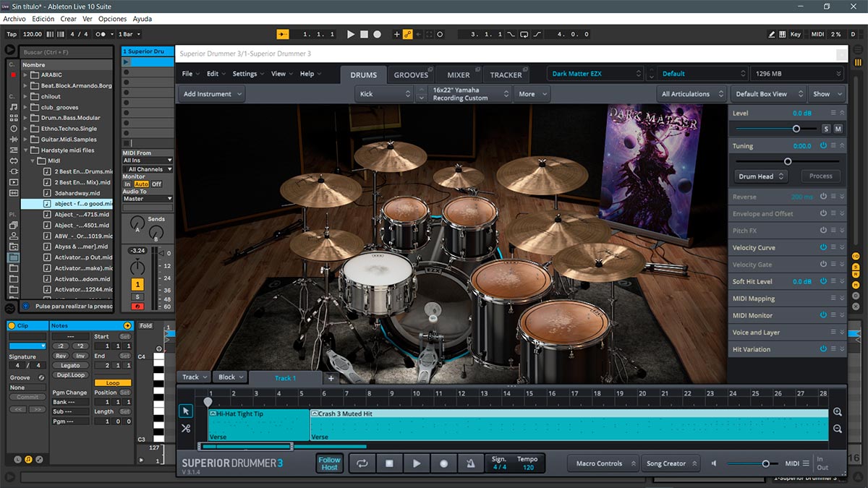Screen dimensions: 868x488
Task: Open the Kick instrument selector dropdown
Action: tap(385, 94)
